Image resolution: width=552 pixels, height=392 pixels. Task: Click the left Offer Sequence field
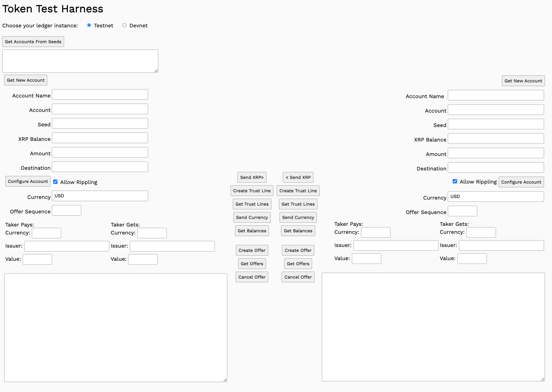[x=66, y=210]
